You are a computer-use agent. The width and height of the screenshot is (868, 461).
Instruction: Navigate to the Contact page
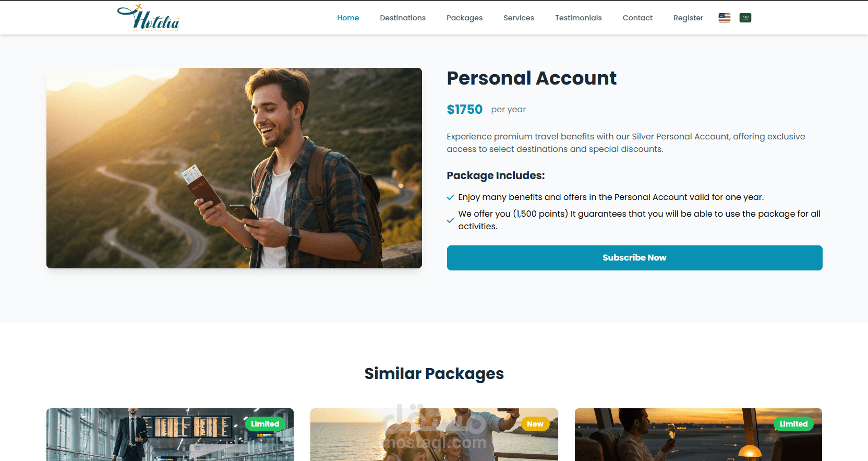click(x=637, y=18)
